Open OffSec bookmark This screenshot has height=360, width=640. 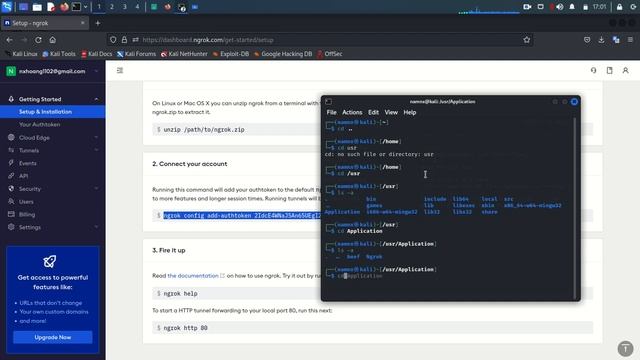pos(330,54)
